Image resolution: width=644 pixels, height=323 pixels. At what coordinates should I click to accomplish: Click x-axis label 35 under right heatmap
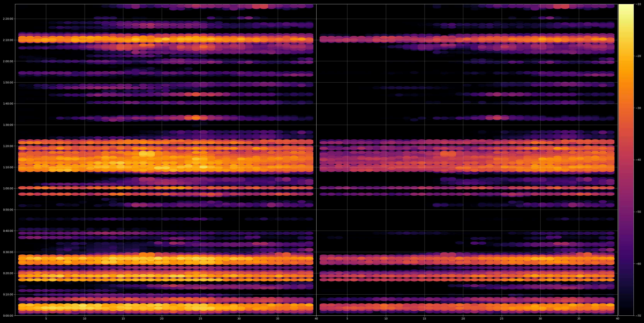click(x=579, y=319)
